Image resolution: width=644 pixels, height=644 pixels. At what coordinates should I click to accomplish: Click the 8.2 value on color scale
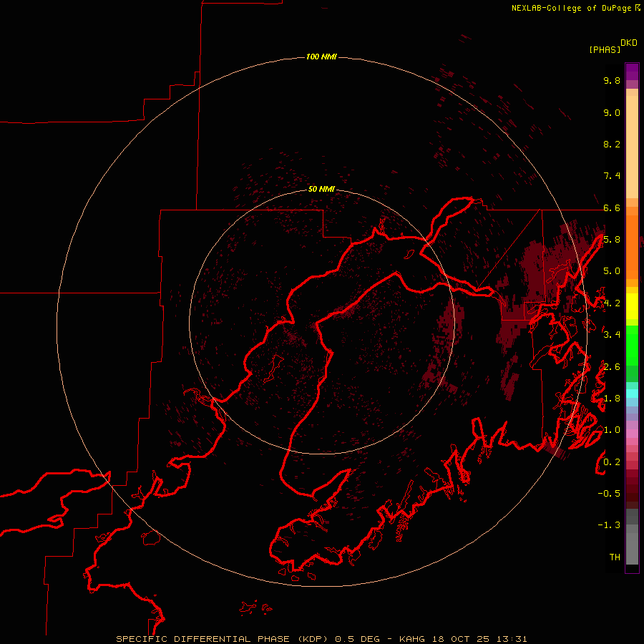(x=612, y=144)
